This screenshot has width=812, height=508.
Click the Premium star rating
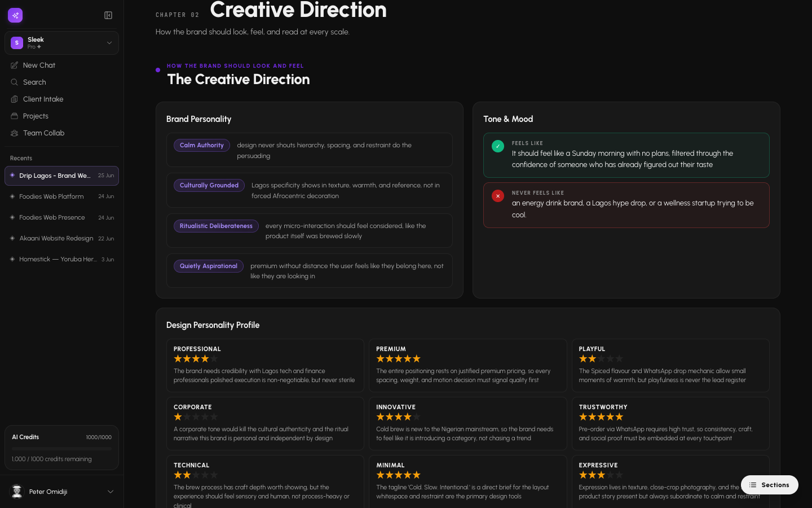point(398,359)
